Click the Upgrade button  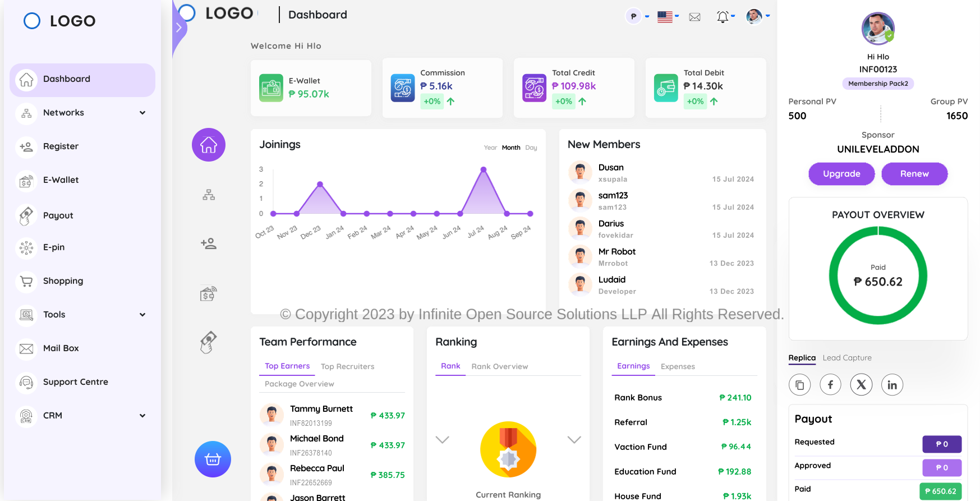[841, 174]
